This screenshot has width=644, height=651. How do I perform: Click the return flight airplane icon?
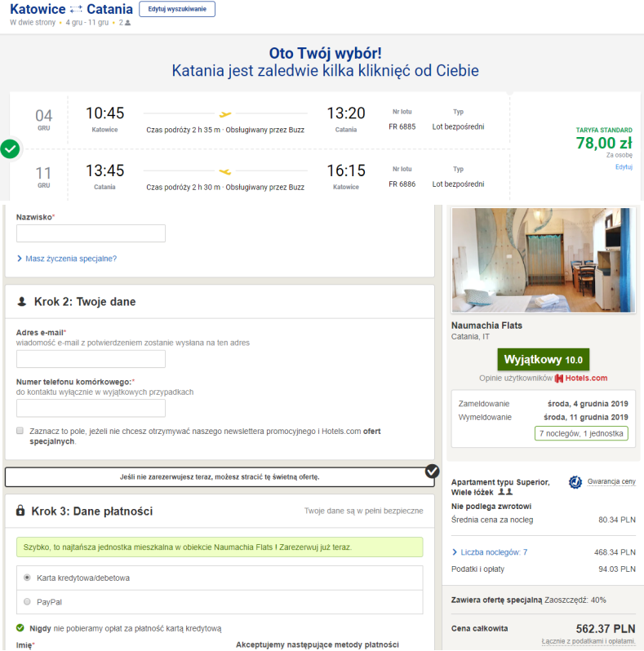pyautogui.click(x=225, y=171)
